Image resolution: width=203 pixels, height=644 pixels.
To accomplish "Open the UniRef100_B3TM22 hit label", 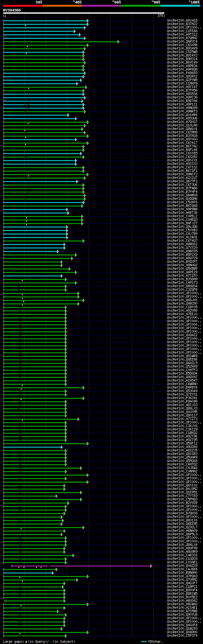I will 182,24.
